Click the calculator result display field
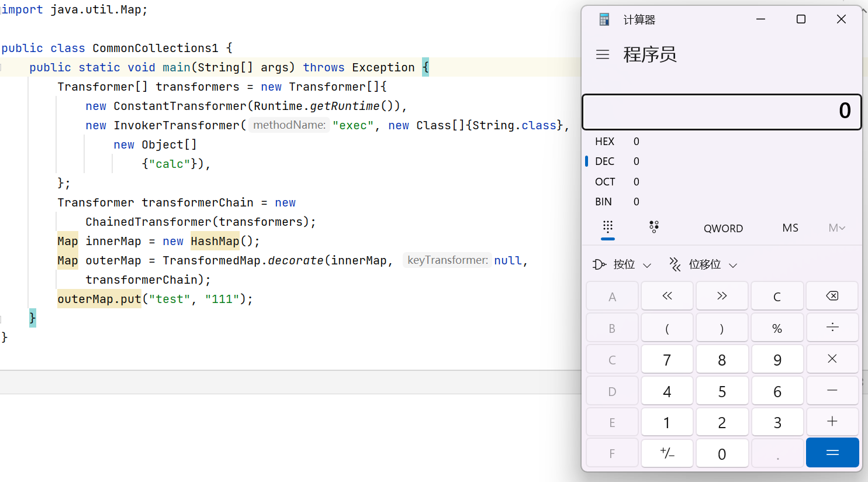This screenshot has height=482, width=868. click(722, 112)
